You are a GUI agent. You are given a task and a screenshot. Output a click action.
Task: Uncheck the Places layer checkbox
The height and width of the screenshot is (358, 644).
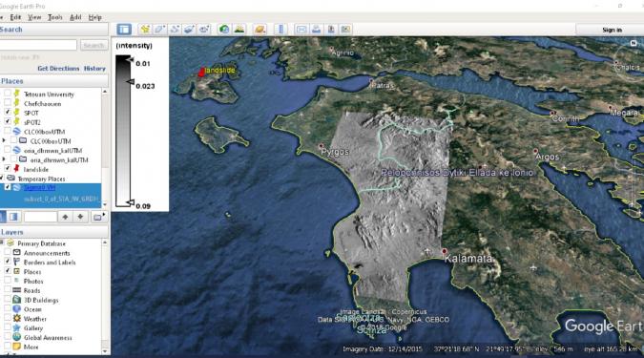pyautogui.click(x=8, y=271)
